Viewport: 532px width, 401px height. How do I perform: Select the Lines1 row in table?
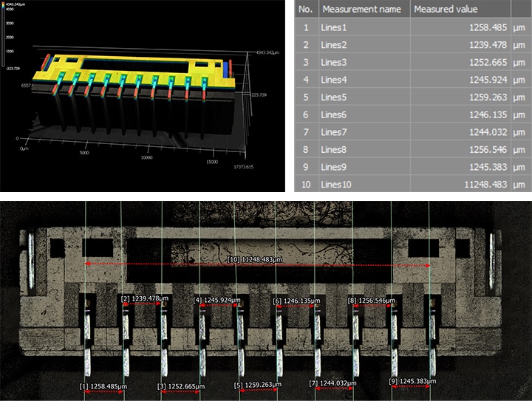[361, 27]
